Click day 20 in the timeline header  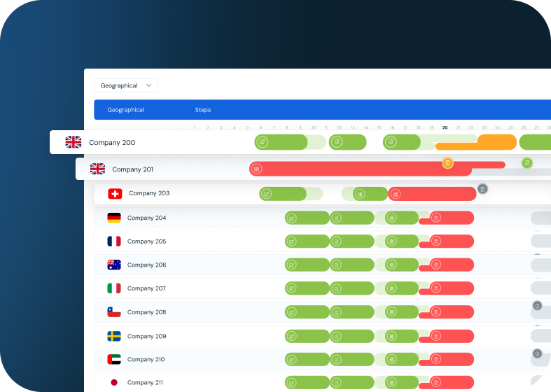pos(445,127)
